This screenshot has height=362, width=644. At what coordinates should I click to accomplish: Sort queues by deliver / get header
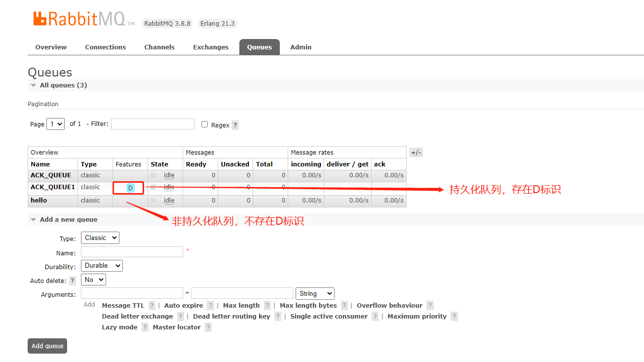[347, 164]
